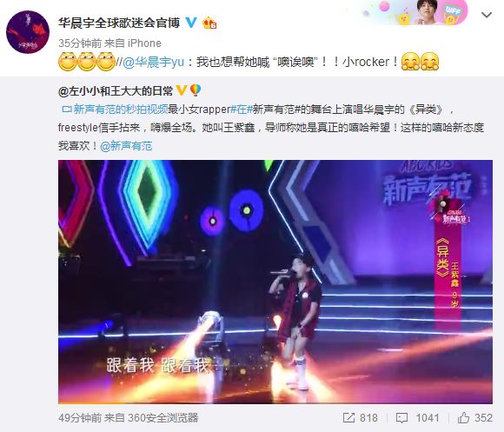Open the #在# hashtag topic

pos(242,110)
